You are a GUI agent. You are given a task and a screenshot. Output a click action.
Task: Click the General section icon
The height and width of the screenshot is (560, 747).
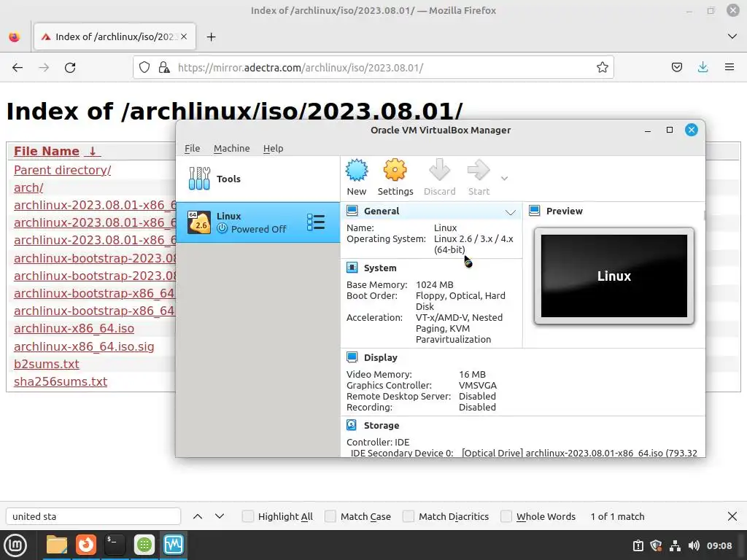(x=352, y=211)
